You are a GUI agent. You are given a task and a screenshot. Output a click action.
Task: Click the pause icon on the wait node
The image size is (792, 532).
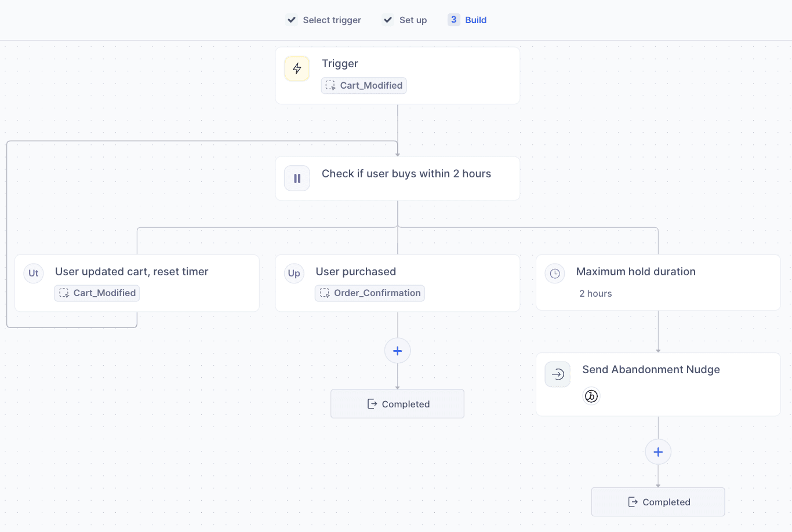coord(296,178)
